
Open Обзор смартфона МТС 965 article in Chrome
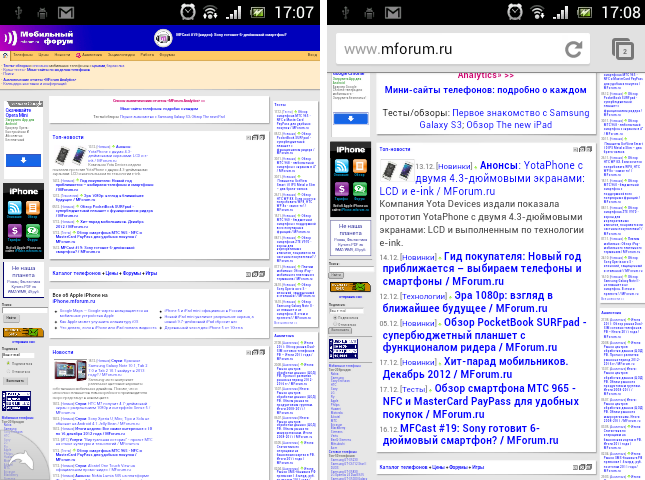tap(480, 401)
